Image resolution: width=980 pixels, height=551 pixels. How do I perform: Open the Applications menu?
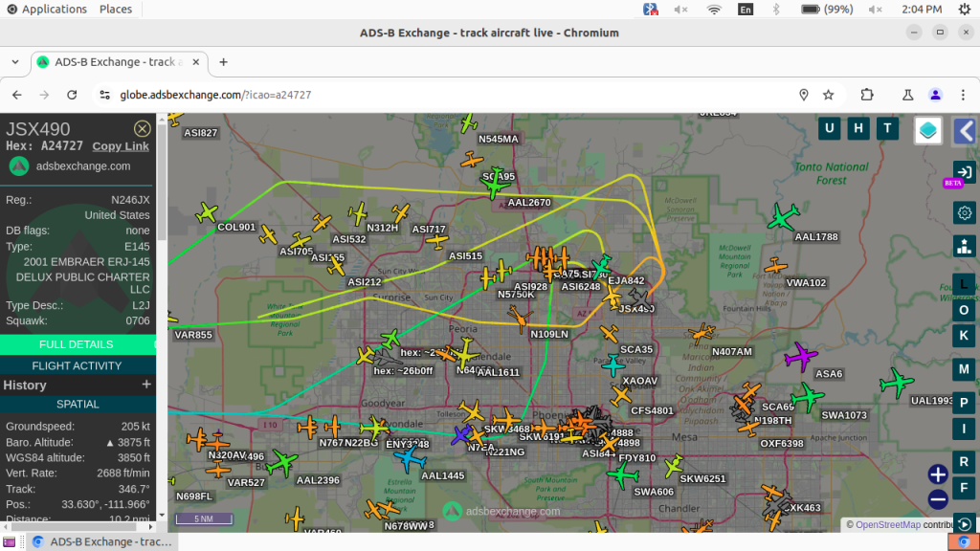(47, 10)
